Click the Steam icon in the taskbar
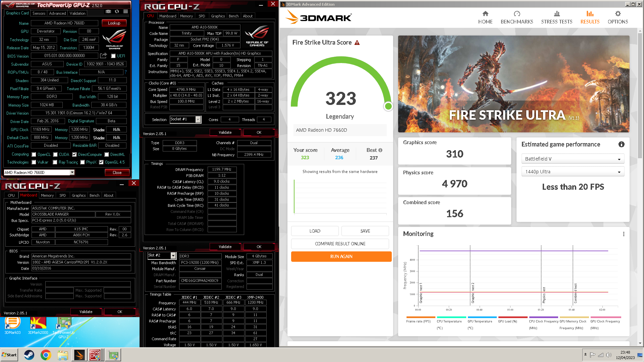The height and width of the screenshot is (362, 644). 29,355
